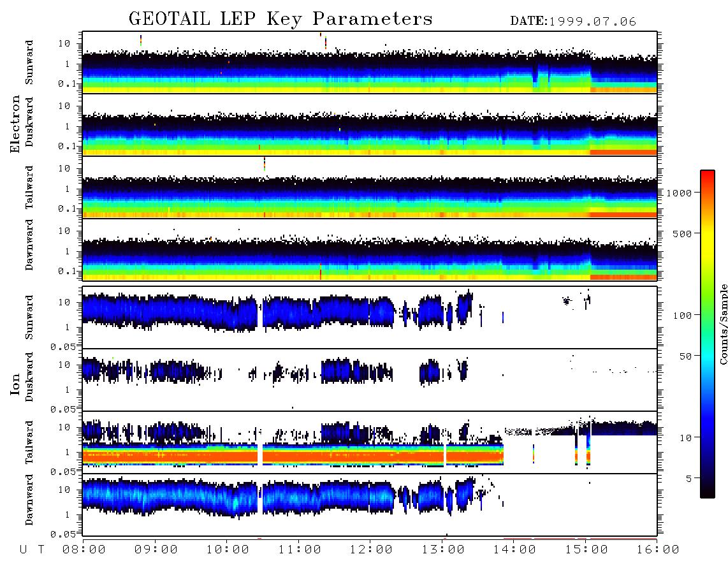Click the 0.05 tick of Ion Sunward panel
Image resolution: width=728 pixels, height=561 pixels.
(62, 346)
